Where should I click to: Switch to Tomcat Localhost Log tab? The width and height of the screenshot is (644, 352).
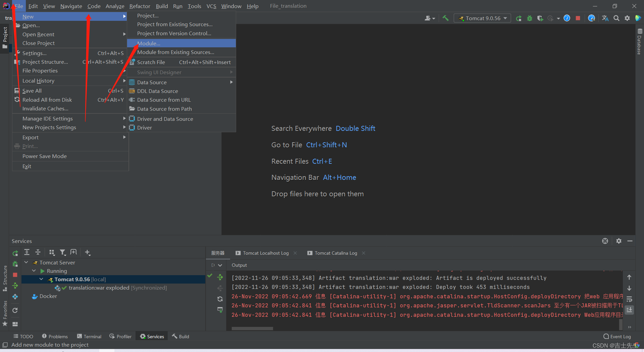click(x=262, y=253)
